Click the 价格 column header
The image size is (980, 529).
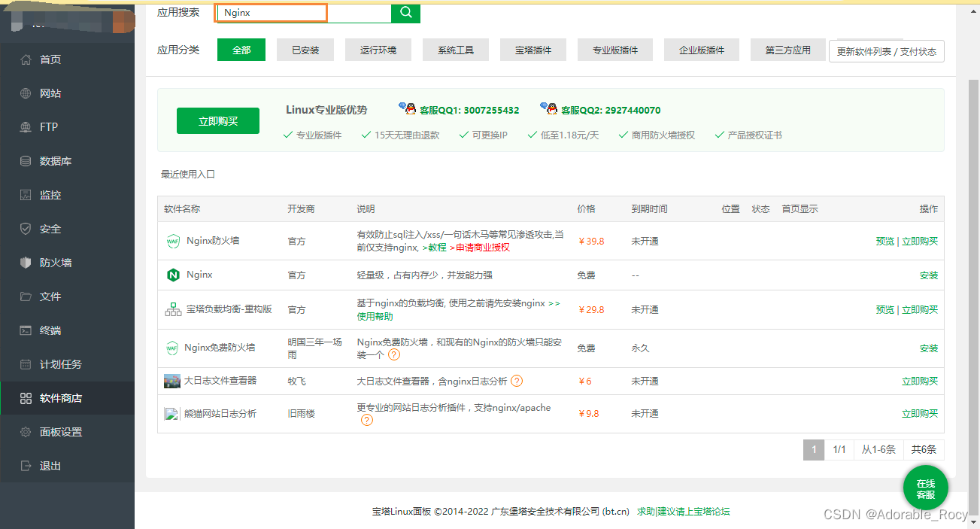pyautogui.click(x=586, y=209)
